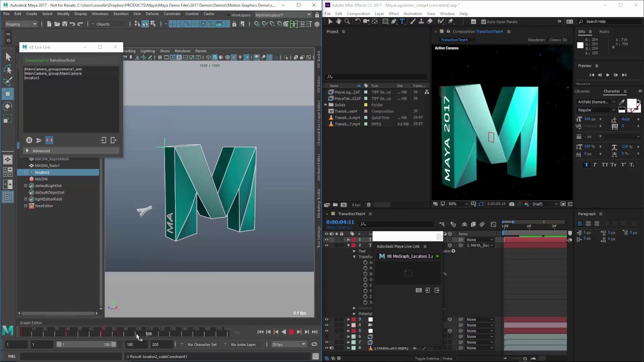Toggle visibility eye for layer 5
Image resolution: width=644 pixels, height=362 pixels.
click(x=327, y=331)
